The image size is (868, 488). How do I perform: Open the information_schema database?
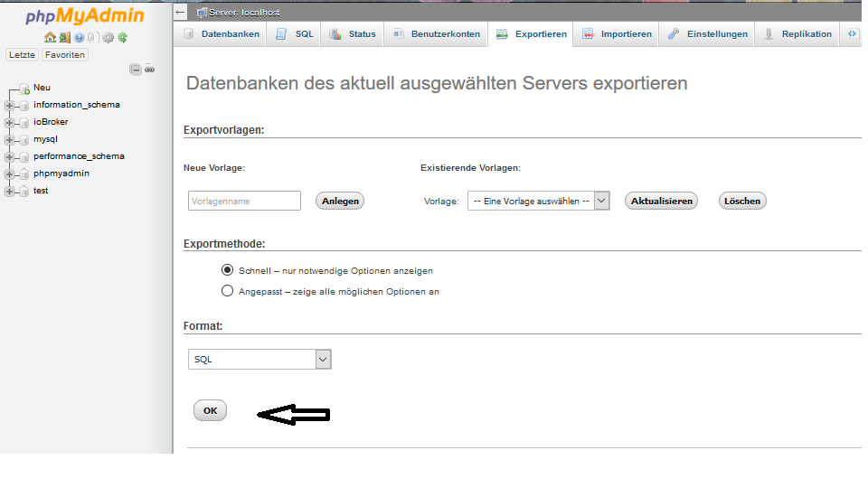tap(76, 105)
